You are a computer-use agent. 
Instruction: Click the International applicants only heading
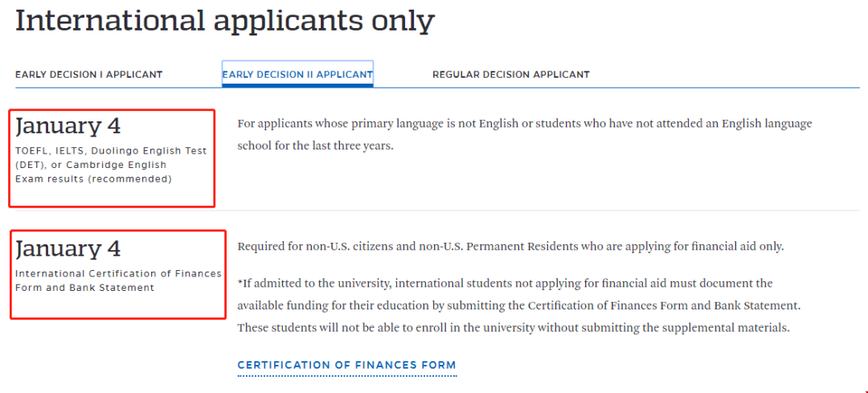(225, 21)
